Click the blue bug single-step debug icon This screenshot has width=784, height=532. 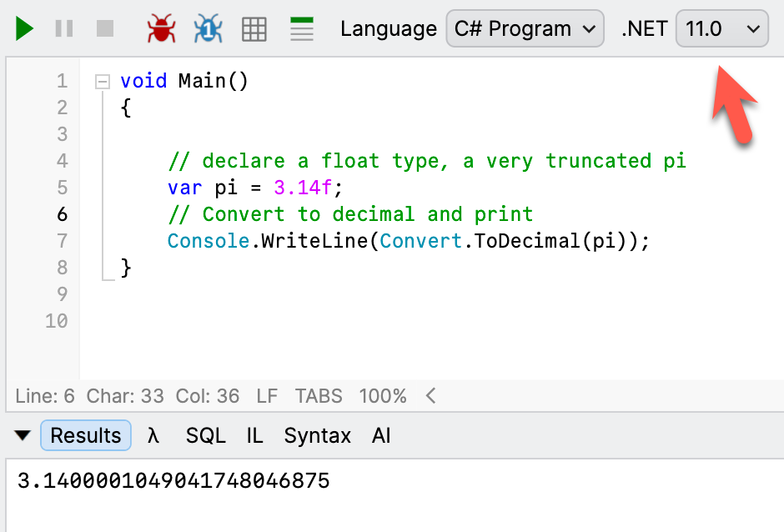click(x=208, y=28)
